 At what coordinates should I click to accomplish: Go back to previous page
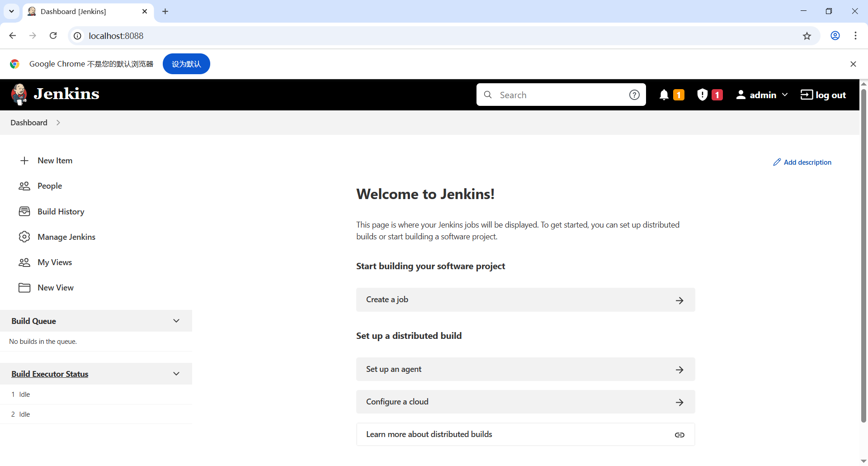[13, 36]
